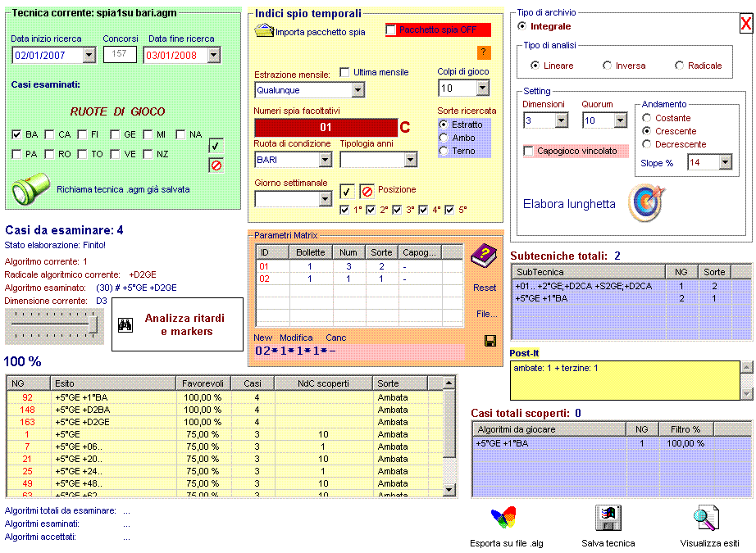Click the checkmark icon beside Posizione

coord(347,191)
